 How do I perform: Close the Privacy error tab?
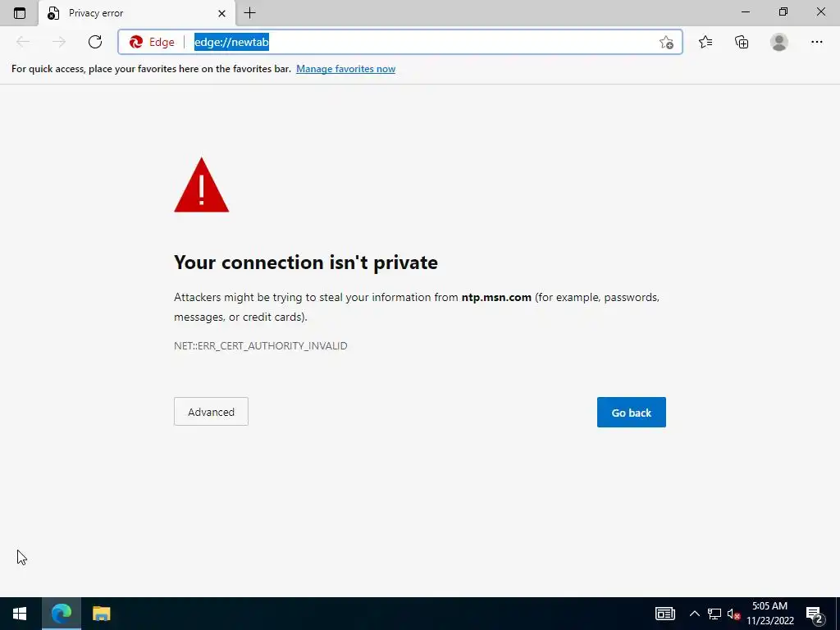click(221, 13)
